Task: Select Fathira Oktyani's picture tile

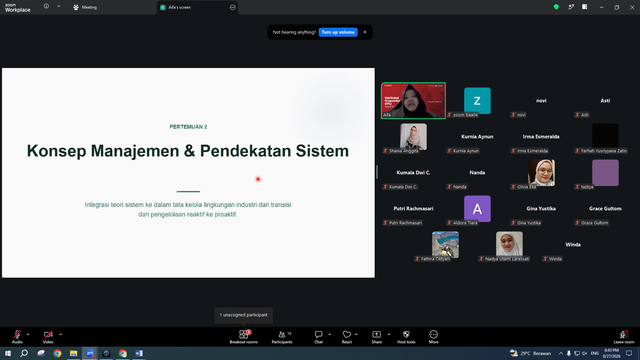Action: point(445,244)
